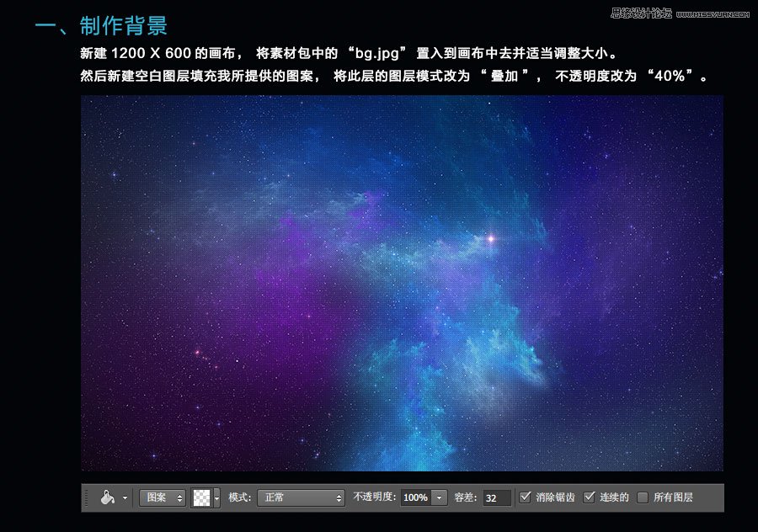Click the checkered pattern swatch preview

[202, 497]
